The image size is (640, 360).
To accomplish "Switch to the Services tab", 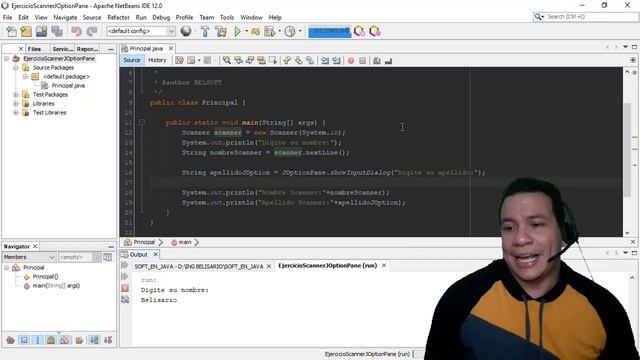I will click(62, 49).
